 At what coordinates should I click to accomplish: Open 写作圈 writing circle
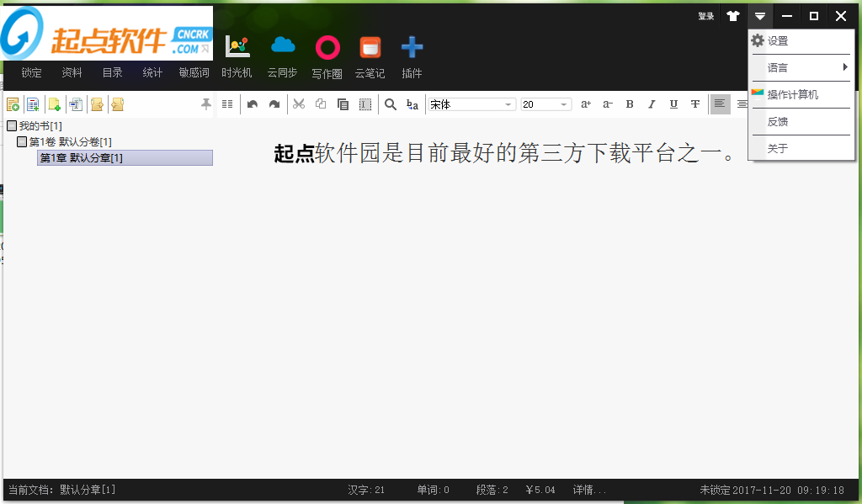(x=327, y=48)
